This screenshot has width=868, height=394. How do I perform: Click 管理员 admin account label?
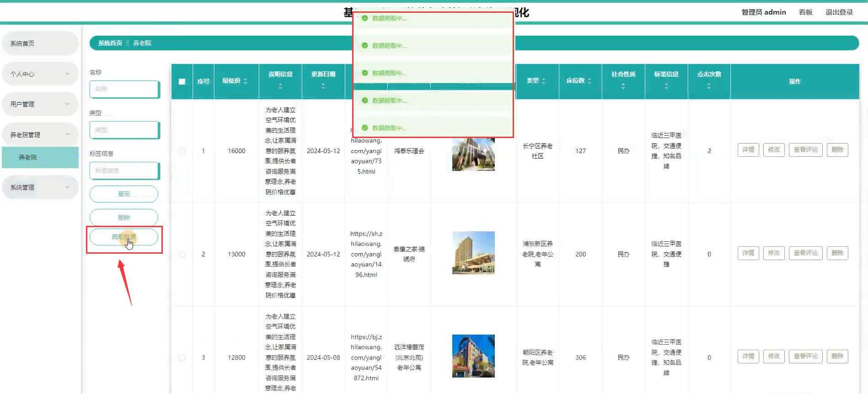pos(763,12)
